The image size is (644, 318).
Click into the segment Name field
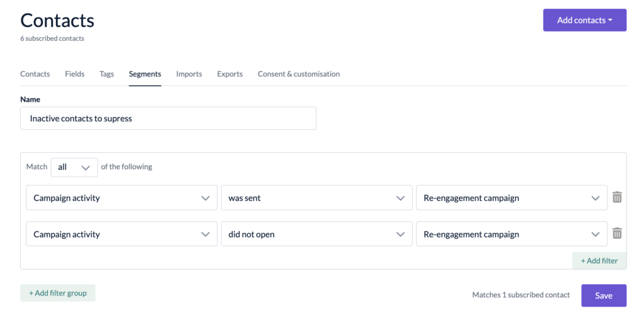point(168,118)
